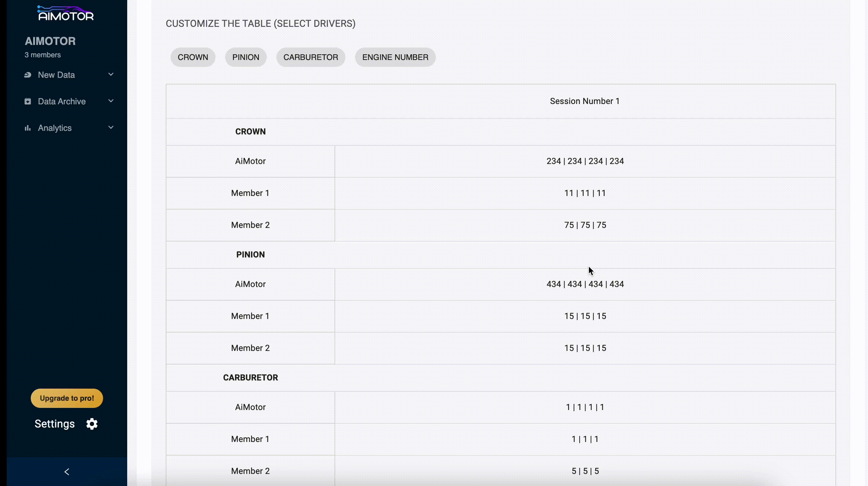
Task: Open the Settings gear icon
Action: click(x=92, y=424)
